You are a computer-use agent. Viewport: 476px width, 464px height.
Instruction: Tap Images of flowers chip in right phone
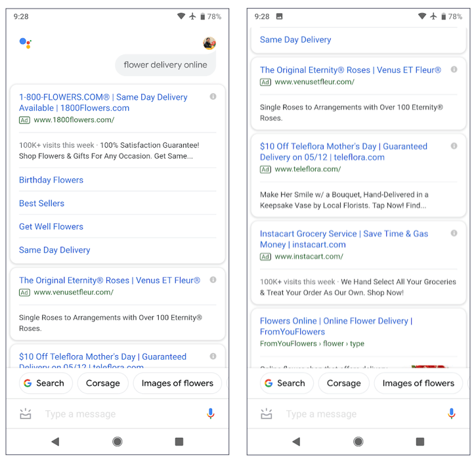[418, 383]
